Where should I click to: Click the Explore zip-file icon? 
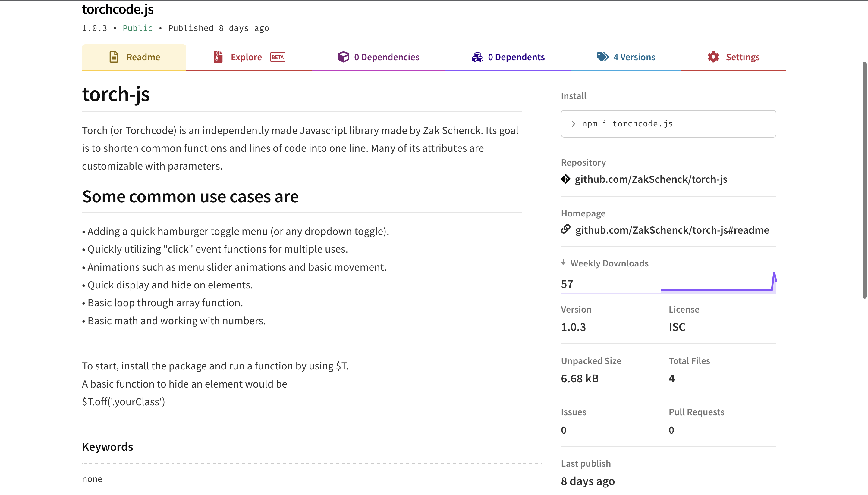coord(218,57)
